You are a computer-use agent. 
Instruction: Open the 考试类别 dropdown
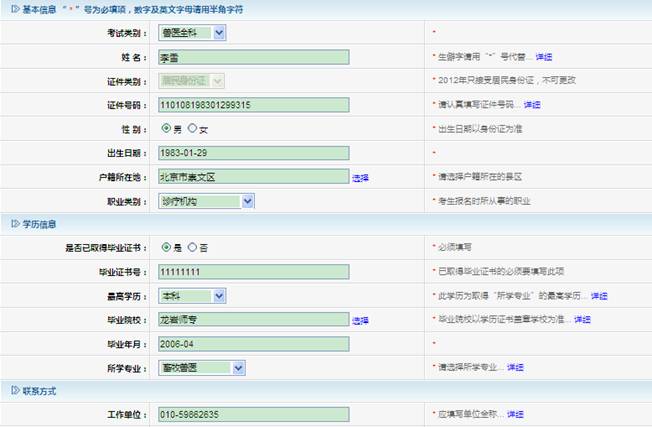tap(219, 33)
